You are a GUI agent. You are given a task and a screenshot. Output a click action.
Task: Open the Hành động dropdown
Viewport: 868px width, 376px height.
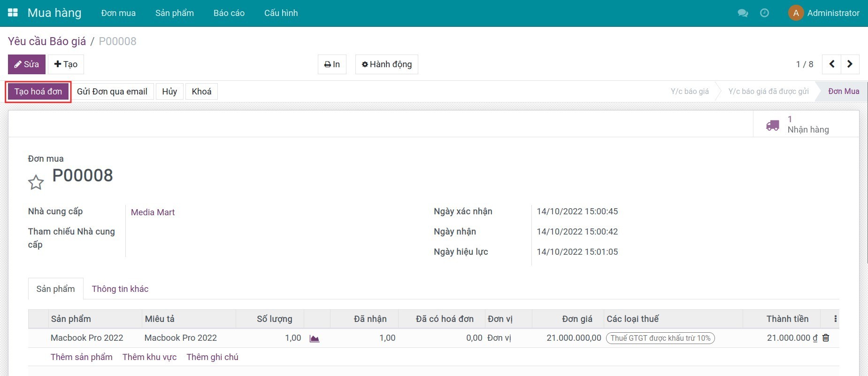(x=386, y=64)
